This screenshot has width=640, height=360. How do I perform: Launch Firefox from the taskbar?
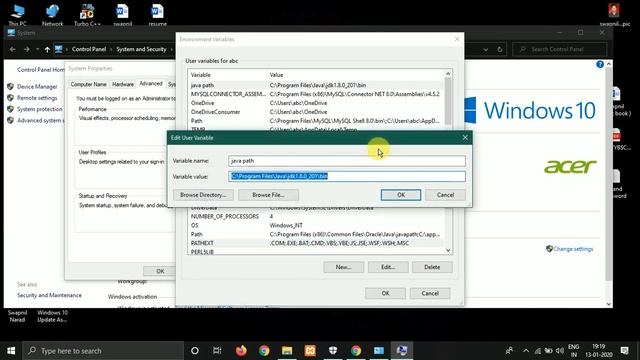click(241, 351)
